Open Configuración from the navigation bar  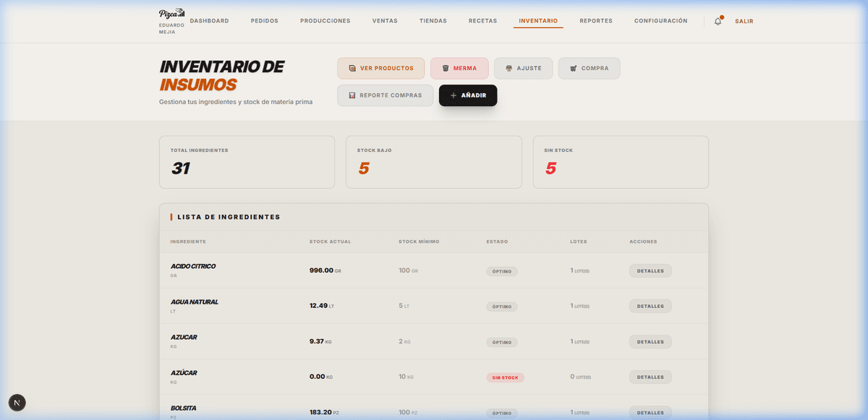coord(660,21)
